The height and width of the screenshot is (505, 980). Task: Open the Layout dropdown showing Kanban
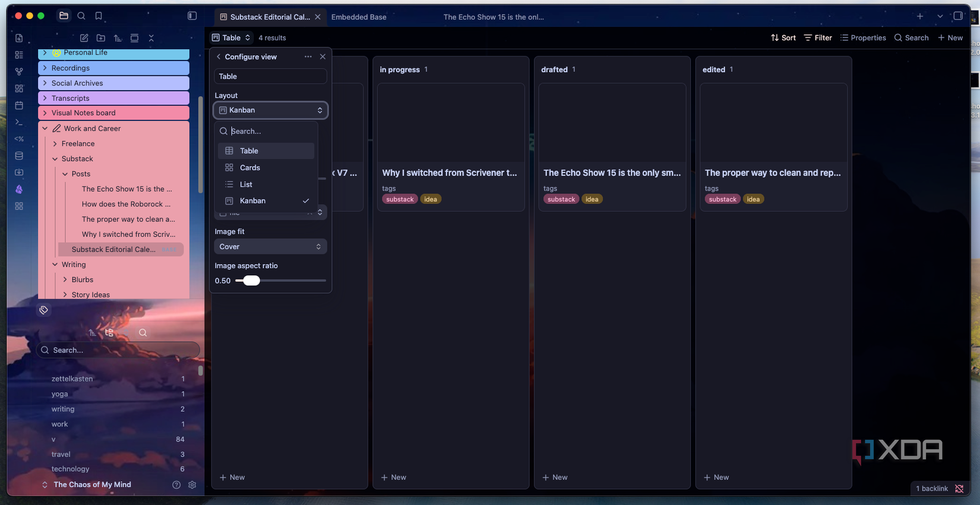click(270, 110)
